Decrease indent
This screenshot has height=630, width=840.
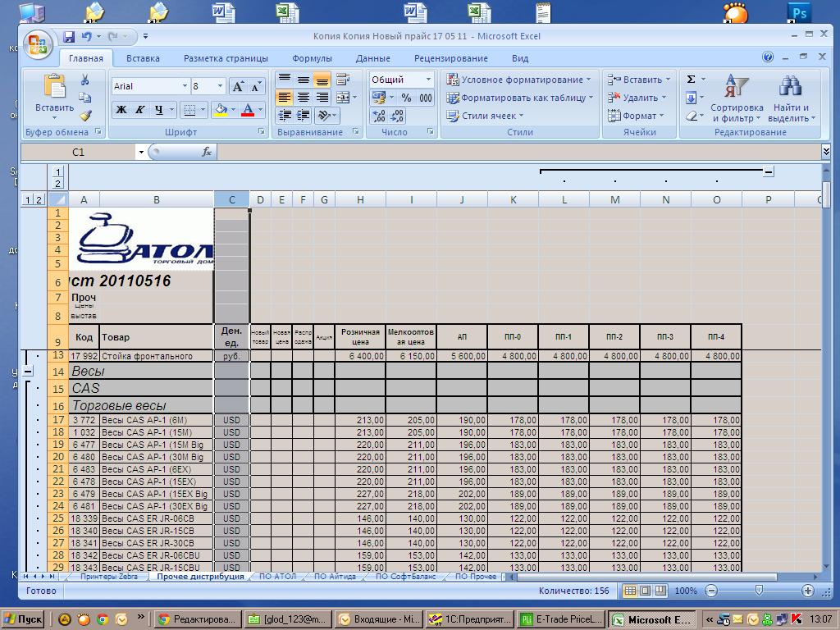tap(285, 115)
